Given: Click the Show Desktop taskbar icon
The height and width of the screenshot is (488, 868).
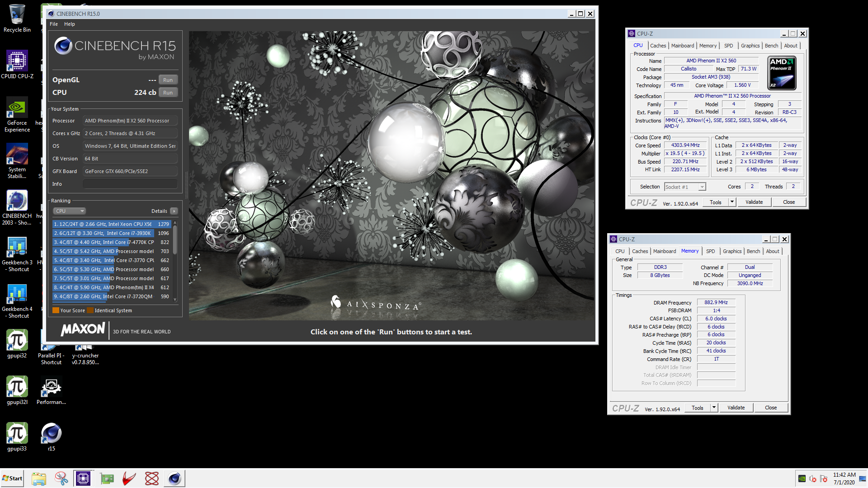Looking at the screenshot, I should [x=863, y=479].
